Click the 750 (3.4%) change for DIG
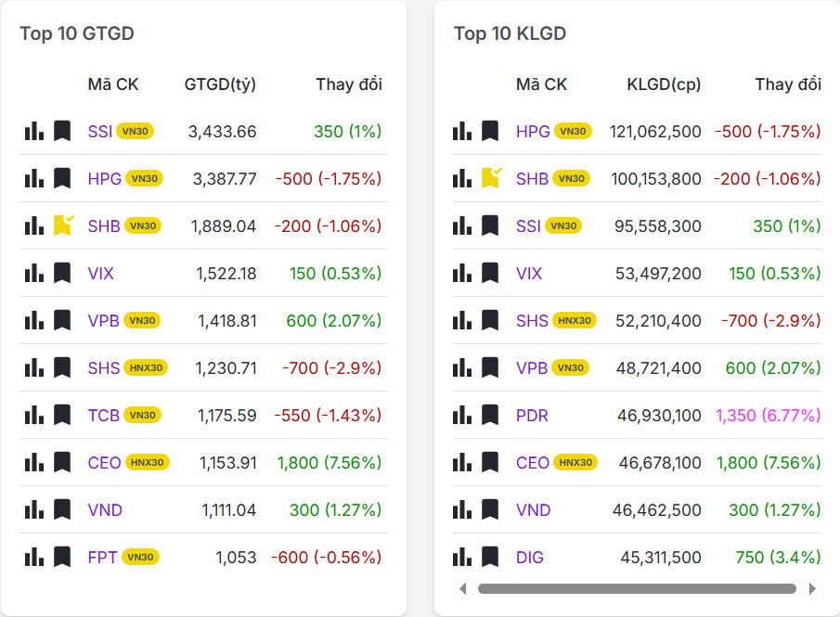 (x=778, y=557)
